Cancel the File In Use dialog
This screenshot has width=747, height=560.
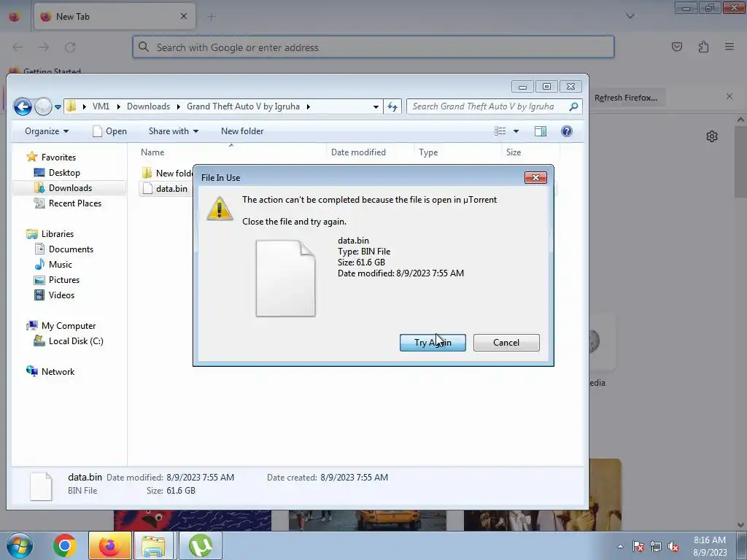coord(506,343)
